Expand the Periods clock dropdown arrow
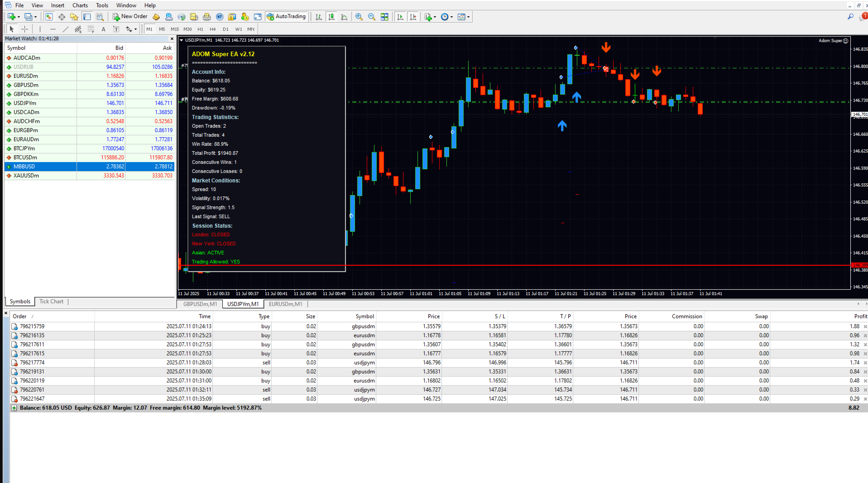 coord(451,17)
